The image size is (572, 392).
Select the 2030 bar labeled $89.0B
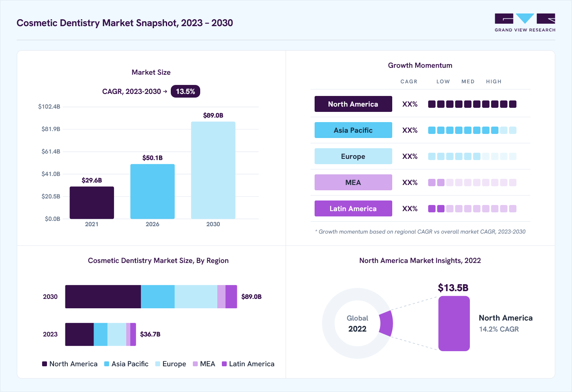tap(213, 170)
